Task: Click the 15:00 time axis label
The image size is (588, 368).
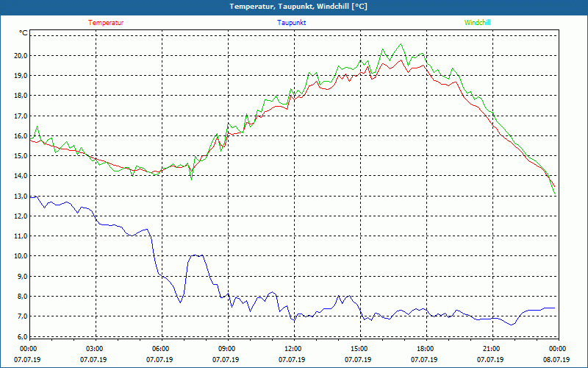Action: click(x=359, y=349)
